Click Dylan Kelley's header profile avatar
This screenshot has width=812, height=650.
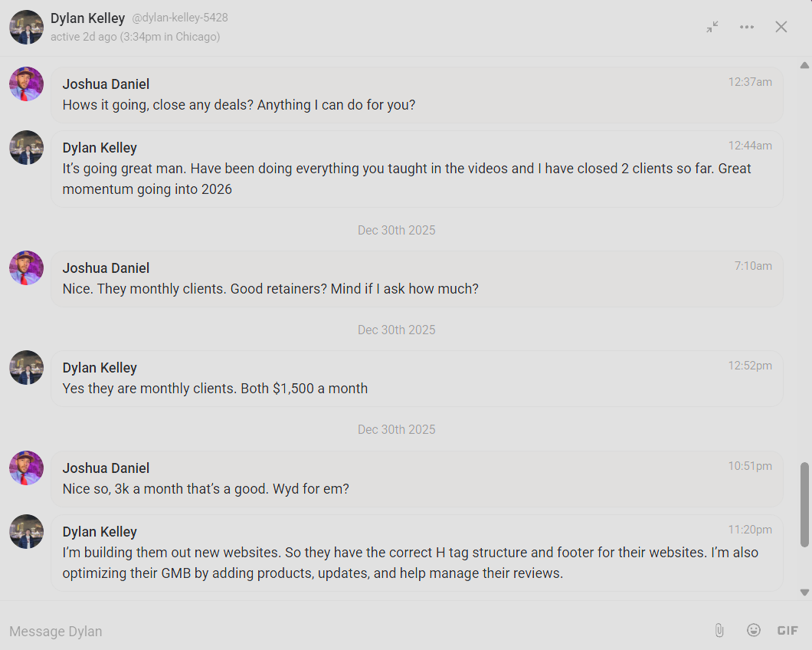coord(26,27)
